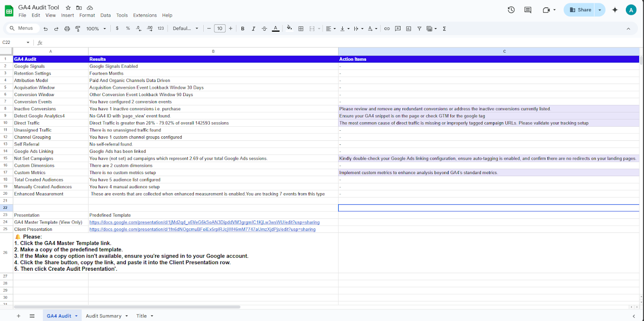Open comments panel icon in header
The height and width of the screenshot is (321, 644).
(x=528, y=10)
